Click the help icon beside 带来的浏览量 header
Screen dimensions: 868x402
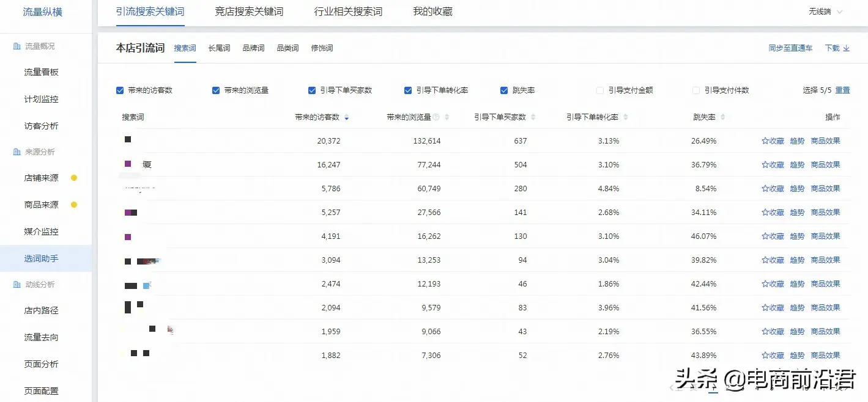point(437,117)
